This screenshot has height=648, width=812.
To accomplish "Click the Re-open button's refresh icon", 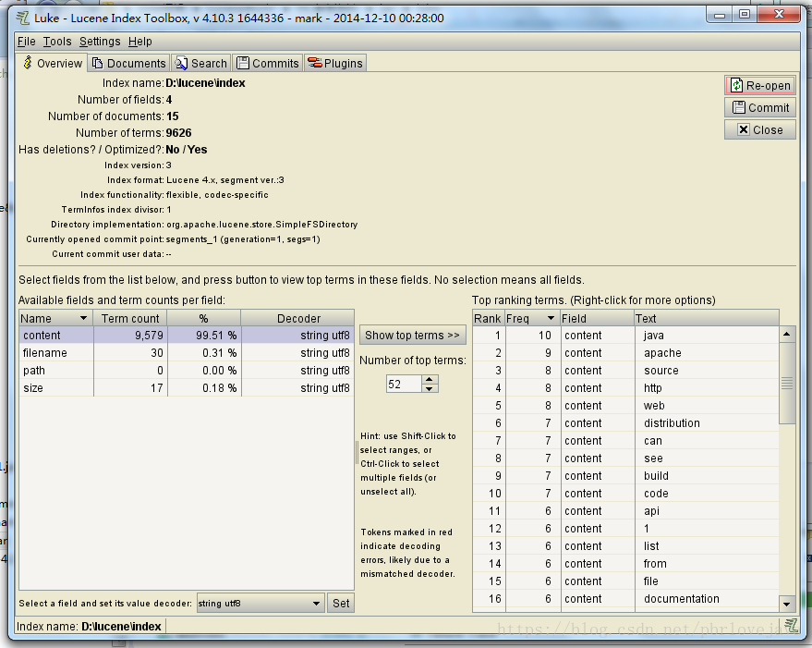I will pos(736,86).
